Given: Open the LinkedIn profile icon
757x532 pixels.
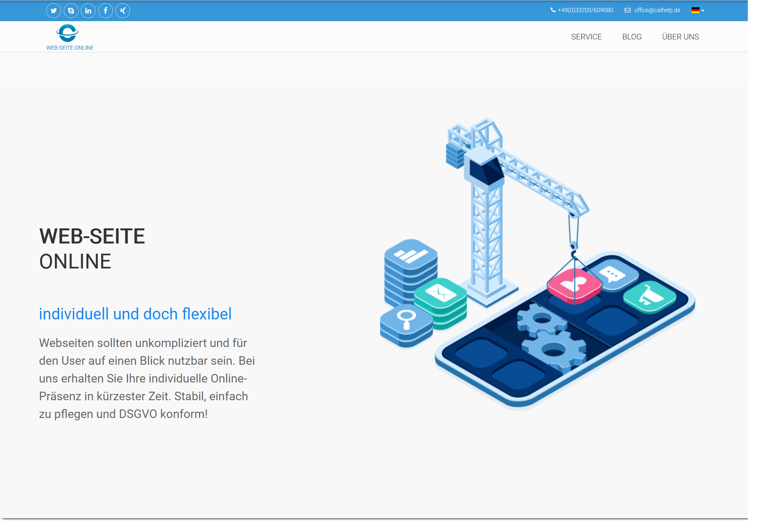Looking at the screenshot, I should click(89, 11).
